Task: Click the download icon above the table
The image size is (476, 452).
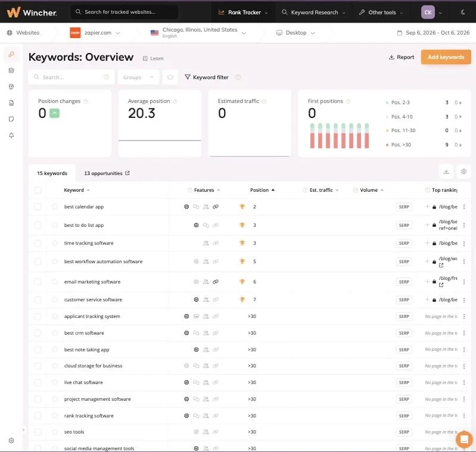Action: tap(446, 172)
